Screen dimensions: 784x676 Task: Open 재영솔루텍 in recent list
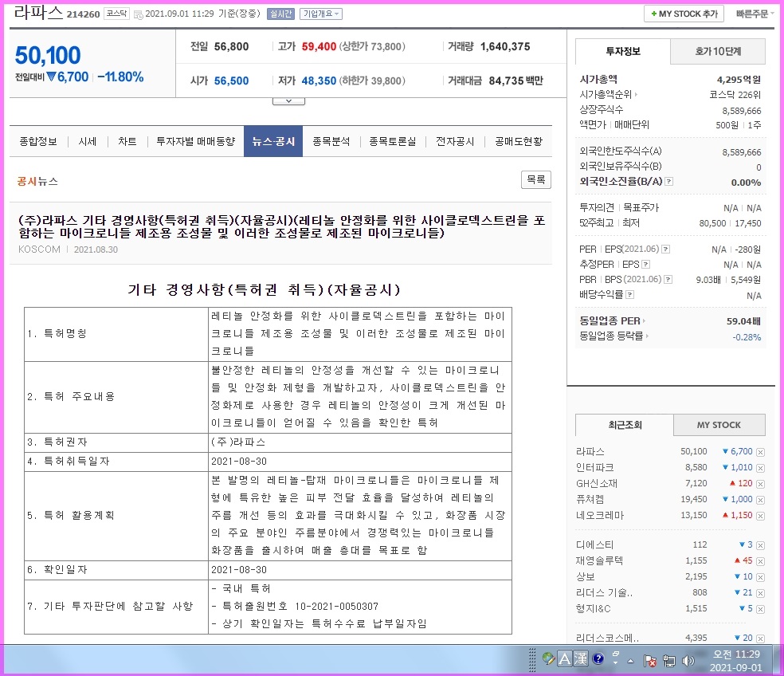tap(599, 561)
